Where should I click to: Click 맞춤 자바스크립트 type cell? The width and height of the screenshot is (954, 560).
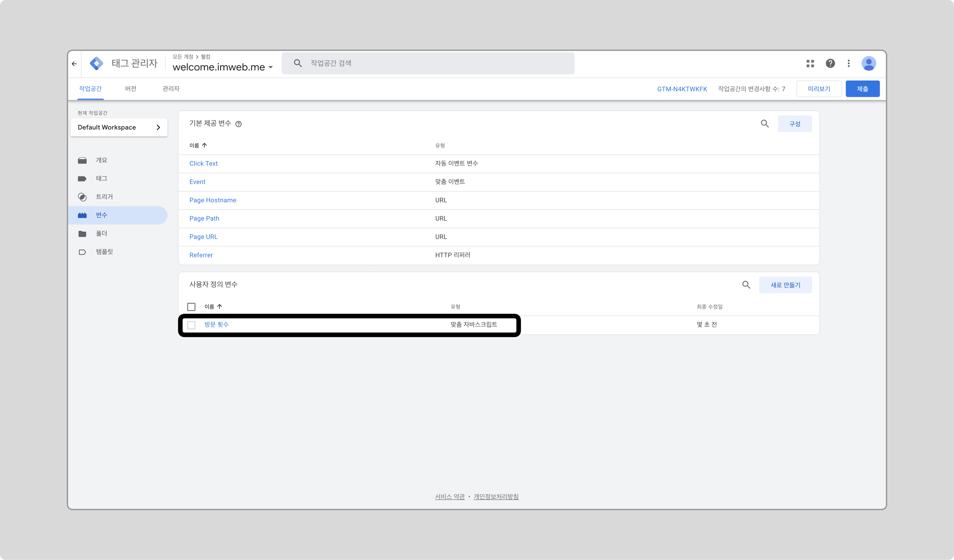coord(474,325)
